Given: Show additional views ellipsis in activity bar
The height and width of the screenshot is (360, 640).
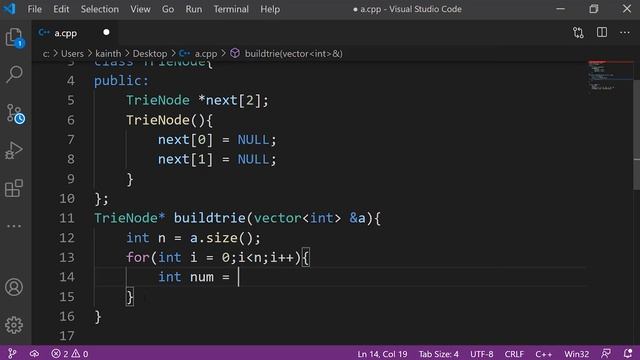Looking at the screenshot, I should coord(14,226).
